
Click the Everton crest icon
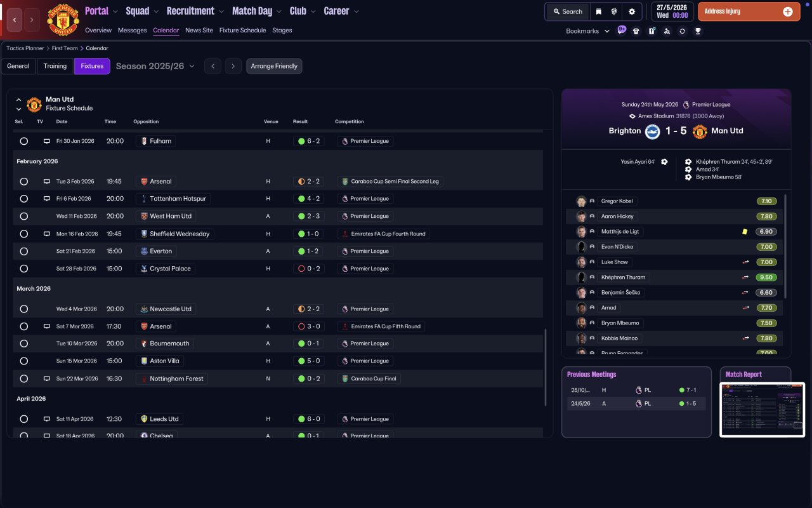144,251
